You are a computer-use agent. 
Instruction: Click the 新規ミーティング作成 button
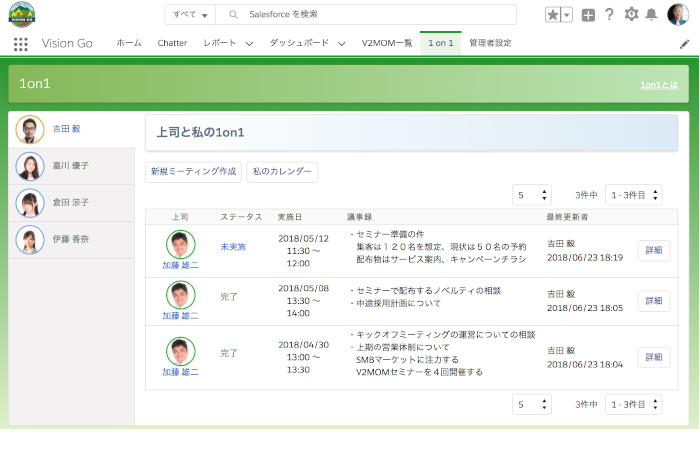coord(193,172)
